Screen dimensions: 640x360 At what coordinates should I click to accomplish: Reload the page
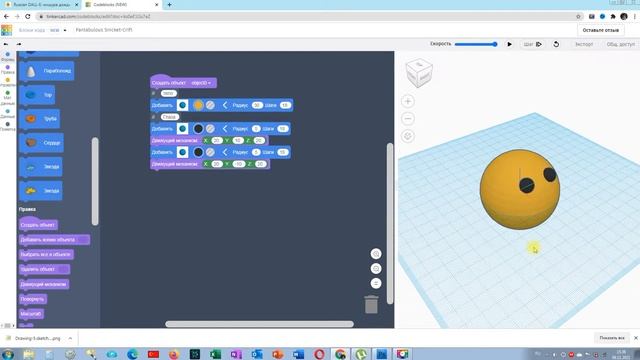[28, 16]
